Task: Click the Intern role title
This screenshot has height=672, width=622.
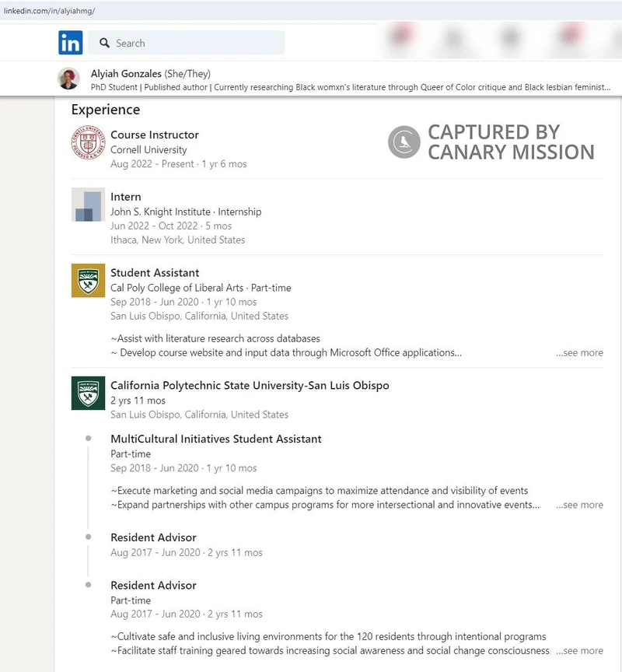Action: 126,197
